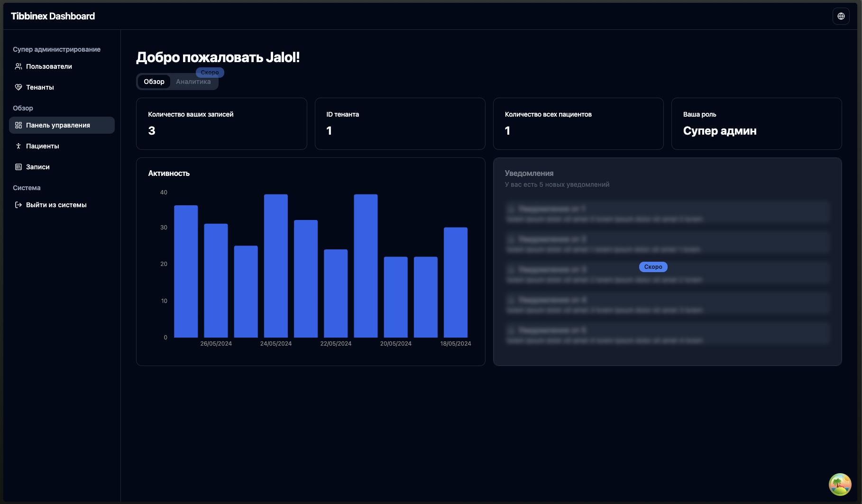This screenshot has height=504, width=862.
Task: Click the Количество ваших записей card
Action: click(x=221, y=124)
